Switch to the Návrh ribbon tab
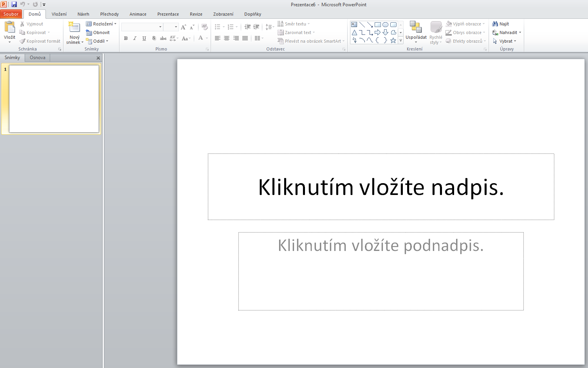The height and width of the screenshot is (368, 588). 83,14
